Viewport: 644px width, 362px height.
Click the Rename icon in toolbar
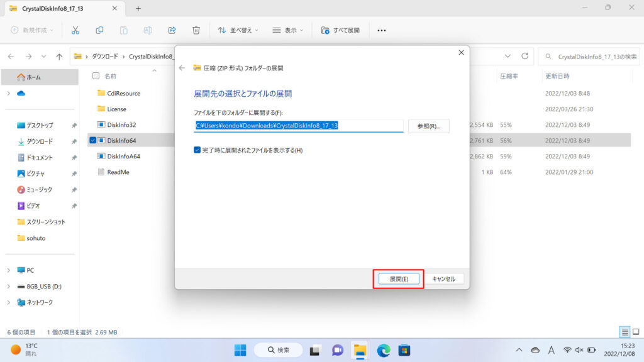coord(148,30)
